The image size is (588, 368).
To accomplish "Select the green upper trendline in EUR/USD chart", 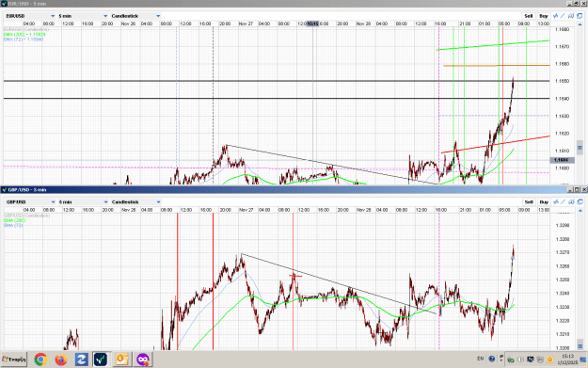I will (493, 45).
